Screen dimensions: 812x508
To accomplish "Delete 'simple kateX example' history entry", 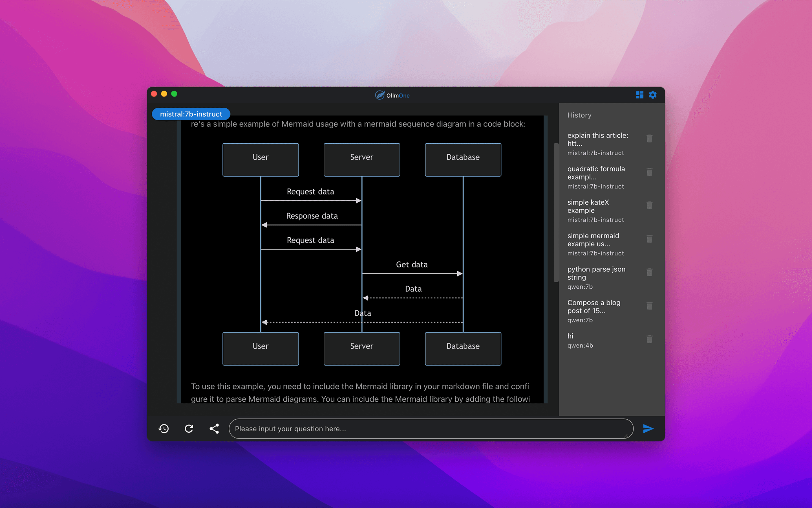I will point(650,205).
